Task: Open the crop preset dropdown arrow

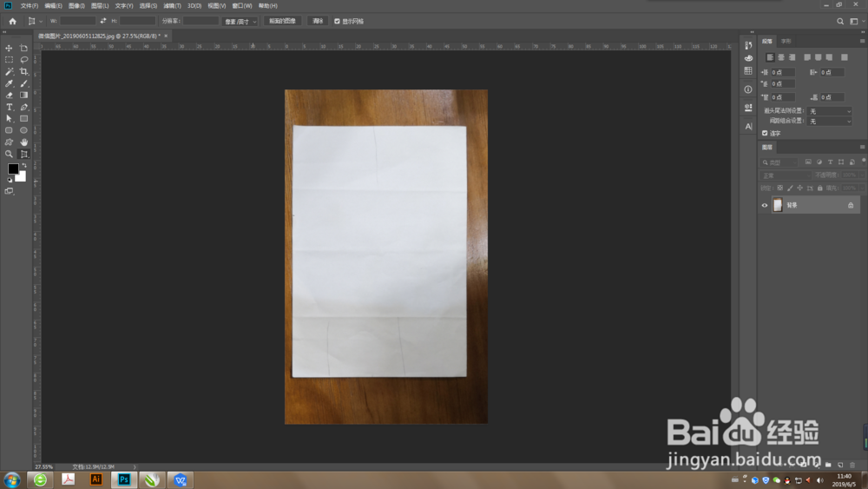Action: [41, 21]
